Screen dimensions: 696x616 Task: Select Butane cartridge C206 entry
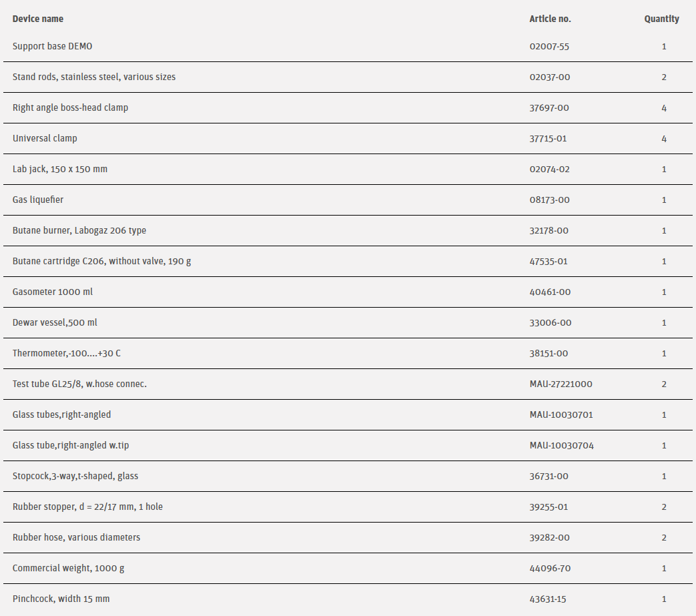click(101, 261)
